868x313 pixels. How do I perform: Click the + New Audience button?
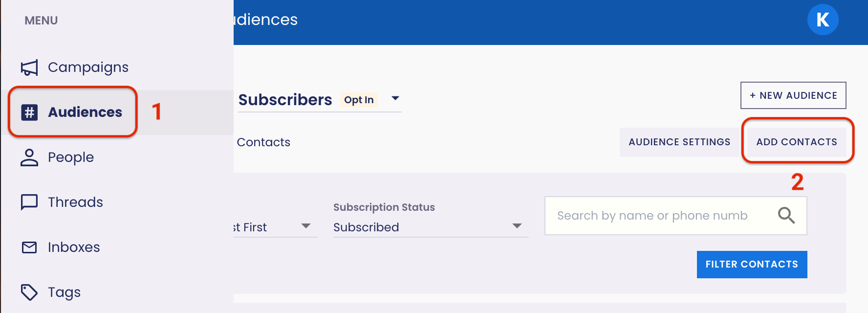(793, 95)
